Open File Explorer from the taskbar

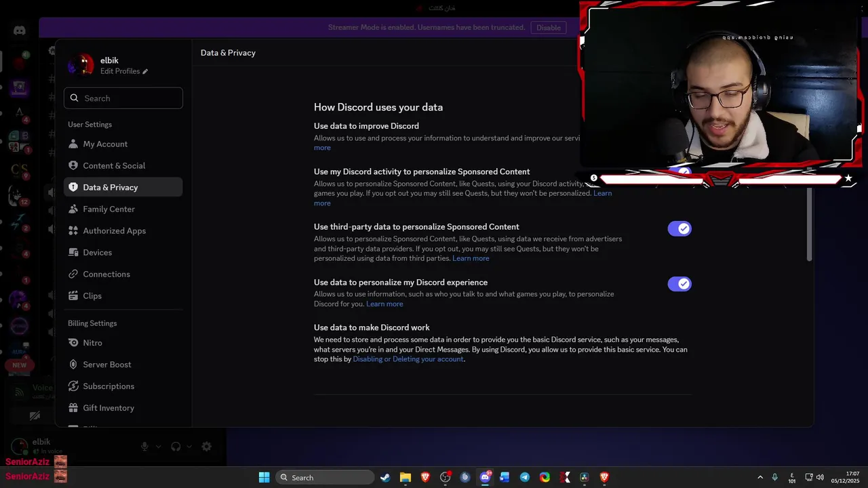tap(406, 477)
